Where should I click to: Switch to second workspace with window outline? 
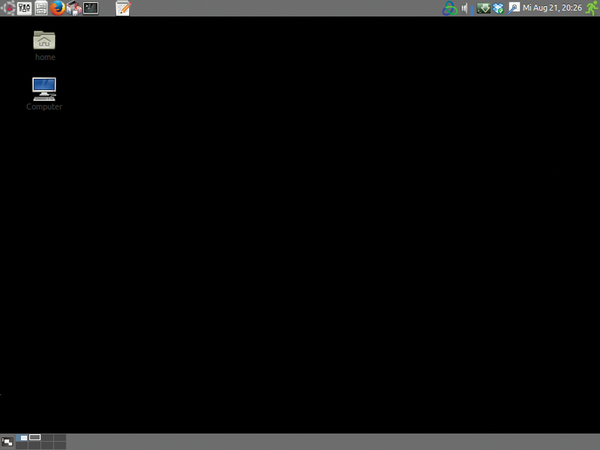tap(34, 438)
